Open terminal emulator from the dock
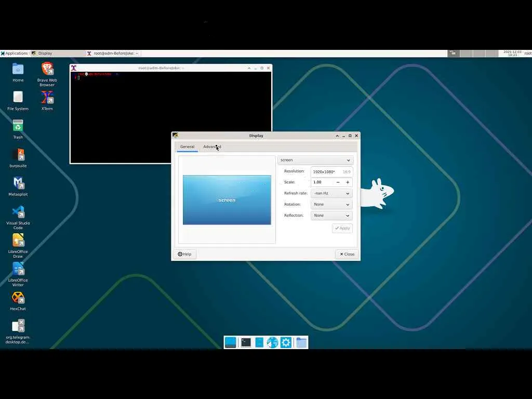Viewport: 532px width, 399px height. tap(246, 342)
